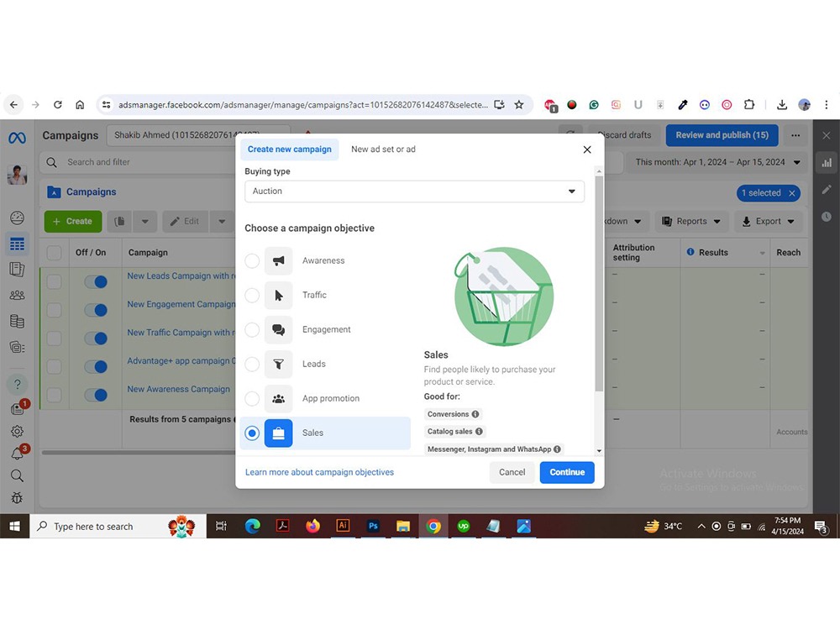840x630 pixels.
Task: Open date range This month dropdown
Action: (717, 162)
